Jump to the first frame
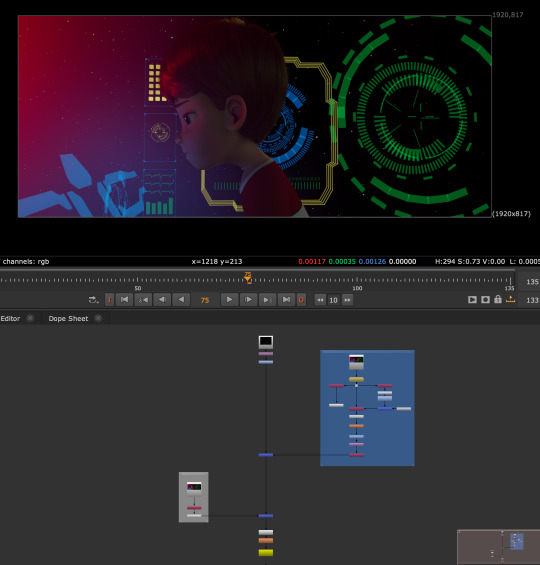540x565 pixels. tap(124, 300)
